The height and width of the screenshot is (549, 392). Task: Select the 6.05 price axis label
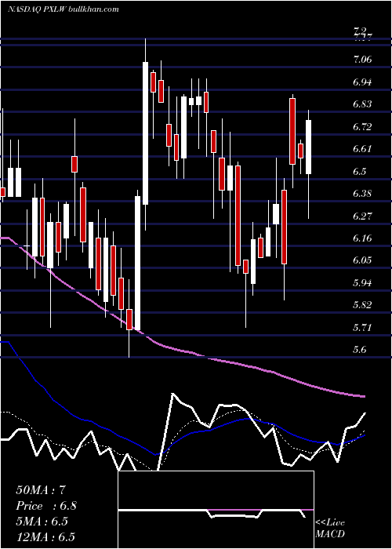[x=362, y=260]
